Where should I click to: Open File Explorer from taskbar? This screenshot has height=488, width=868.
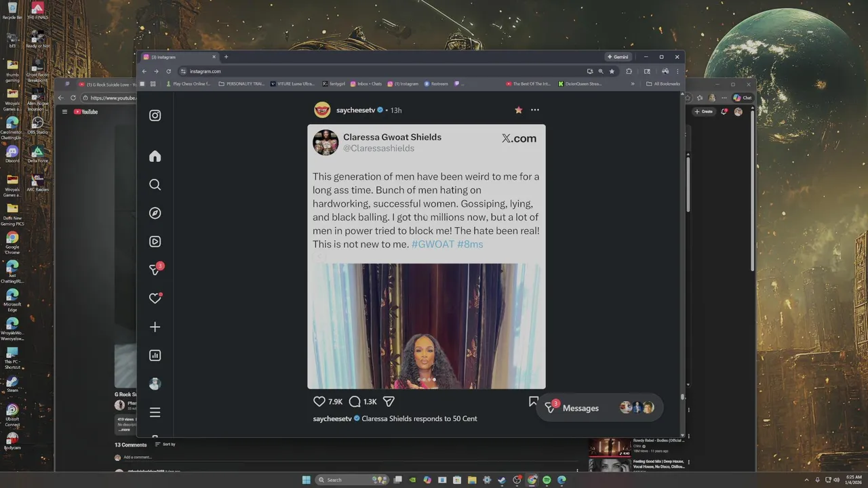coord(472,480)
